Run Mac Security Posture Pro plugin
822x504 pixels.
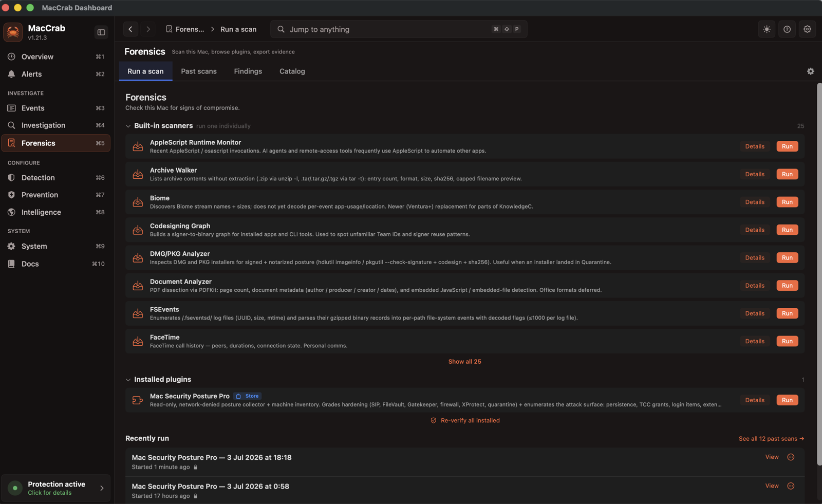coord(787,400)
